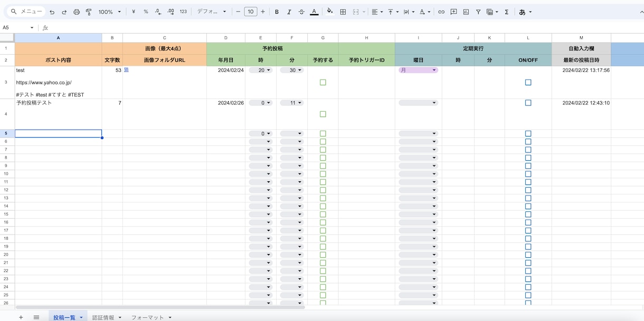Open the font family dropdown
Image resolution: width=644 pixels, height=321 pixels.
click(212, 12)
